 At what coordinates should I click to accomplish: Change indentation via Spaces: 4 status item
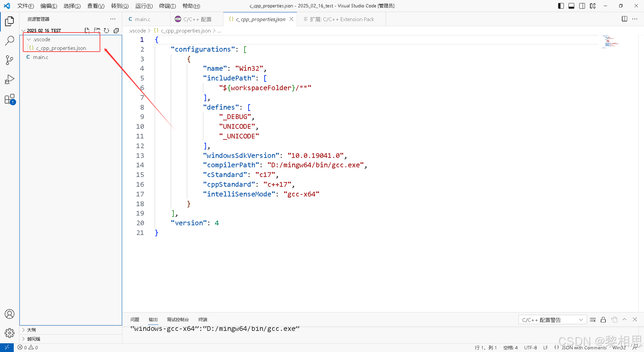[x=511, y=348]
